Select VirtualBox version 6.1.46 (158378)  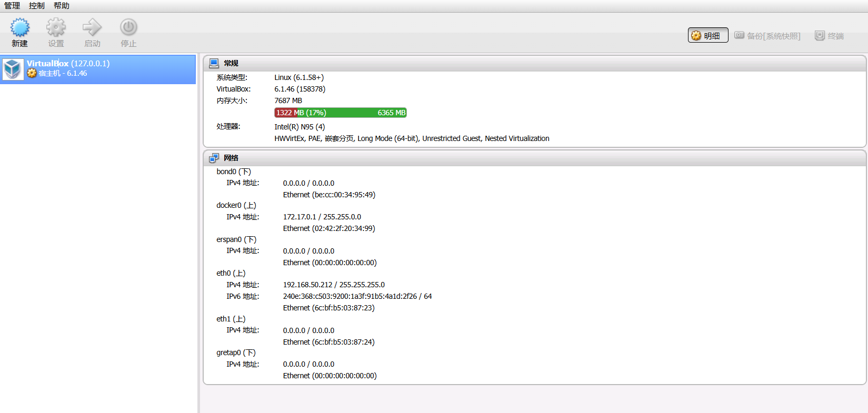click(300, 89)
